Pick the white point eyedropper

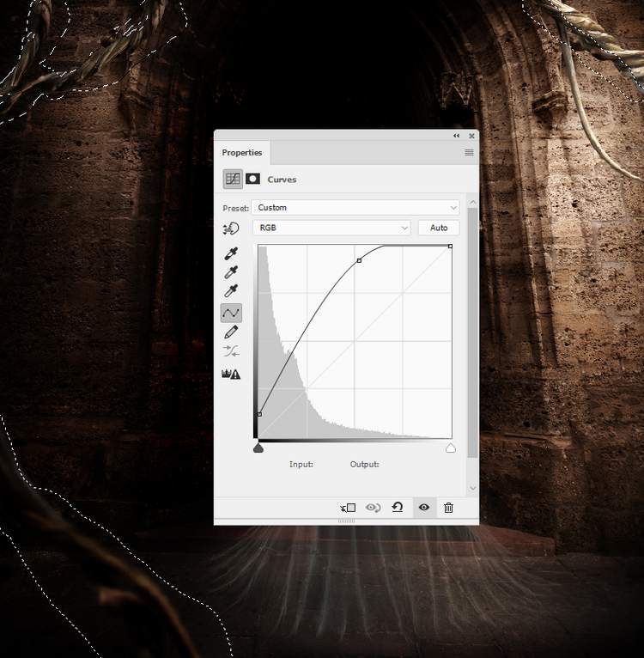[x=231, y=292]
